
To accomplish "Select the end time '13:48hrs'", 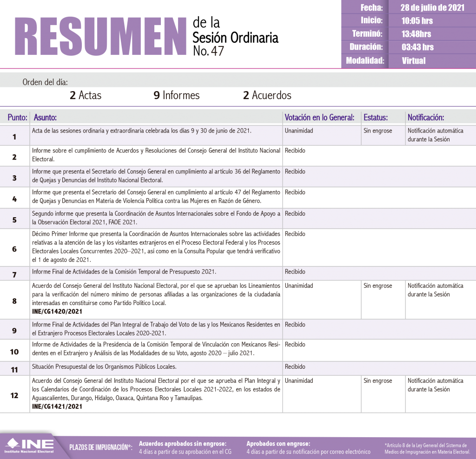I will pos(416,34).
